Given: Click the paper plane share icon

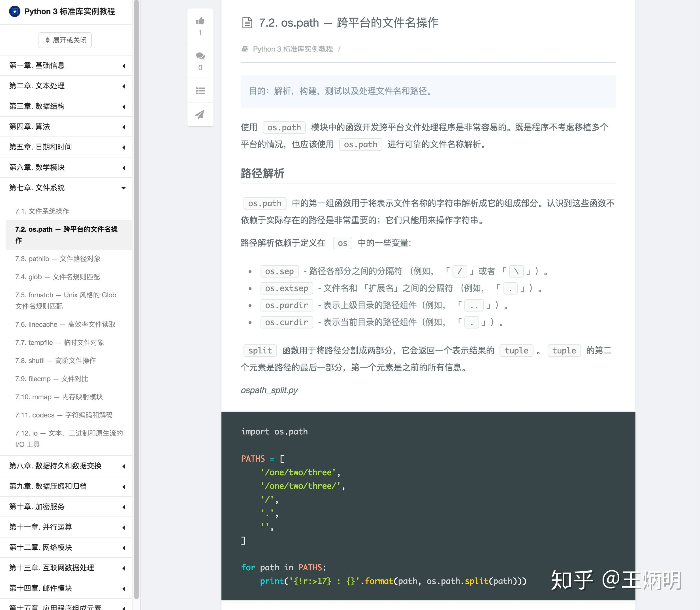Looking at the screenshot, I should (200, 114).
